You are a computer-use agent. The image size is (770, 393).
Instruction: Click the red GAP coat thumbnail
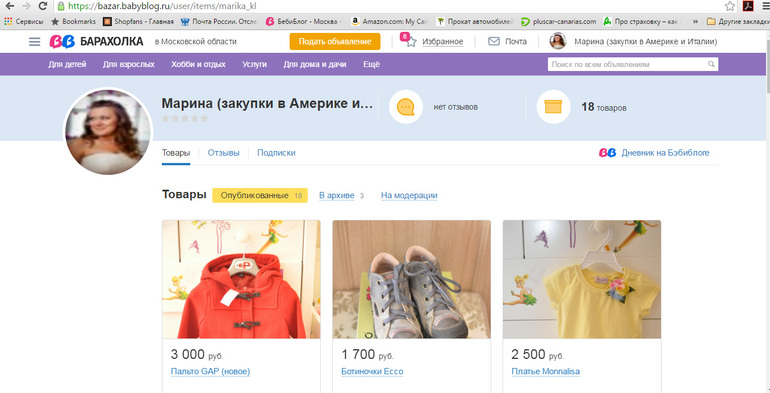241,279
